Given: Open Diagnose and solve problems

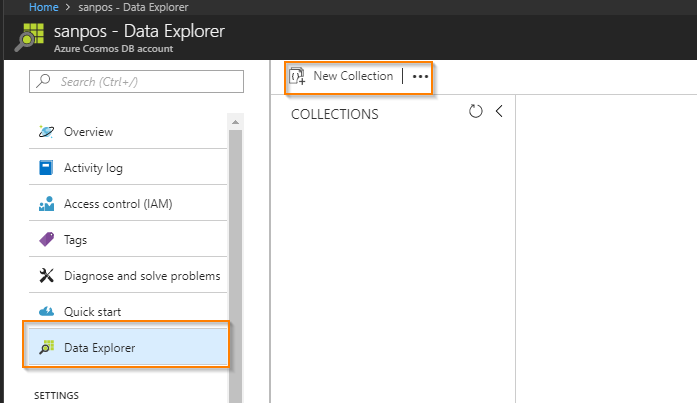Looking at the screenshot, I should [x=128, y=275].
